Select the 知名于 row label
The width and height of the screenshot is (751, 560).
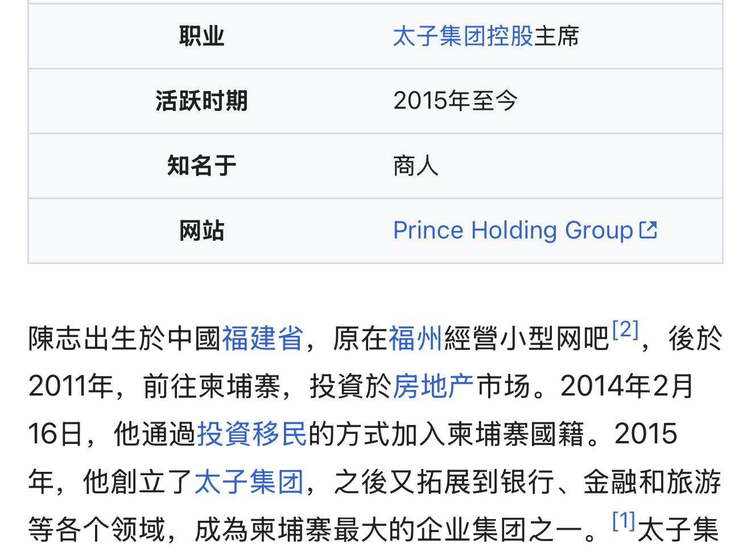(202, 166)
